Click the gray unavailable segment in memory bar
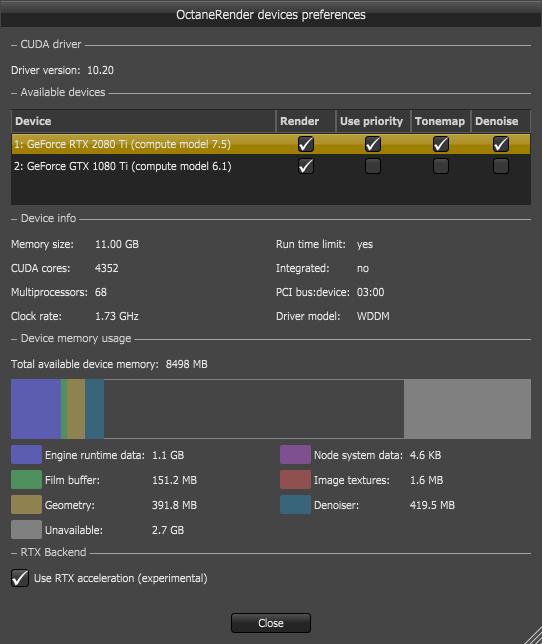Viewport: 542px width, 644px height. pyautogui.click(x=467, y=409)
